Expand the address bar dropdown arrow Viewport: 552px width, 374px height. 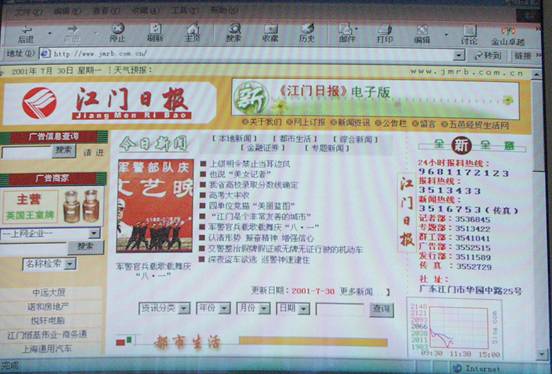(458, 55)
